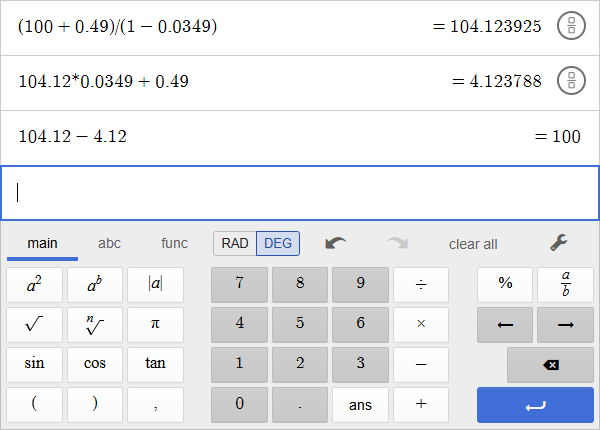The width and height of the screenshot is (600, 430).
Task: Insert the cos function
Action: [x=95, y=365]
